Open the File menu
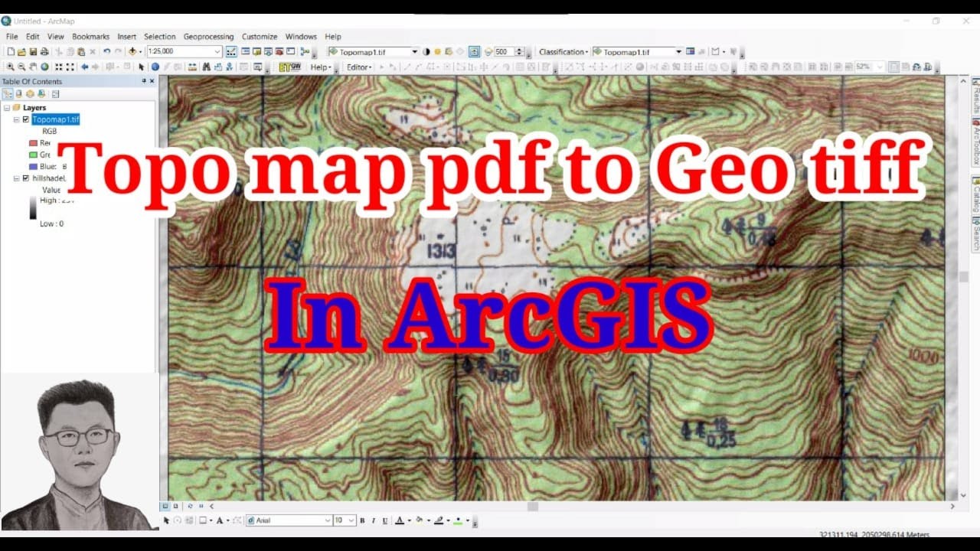 [12, 37]
